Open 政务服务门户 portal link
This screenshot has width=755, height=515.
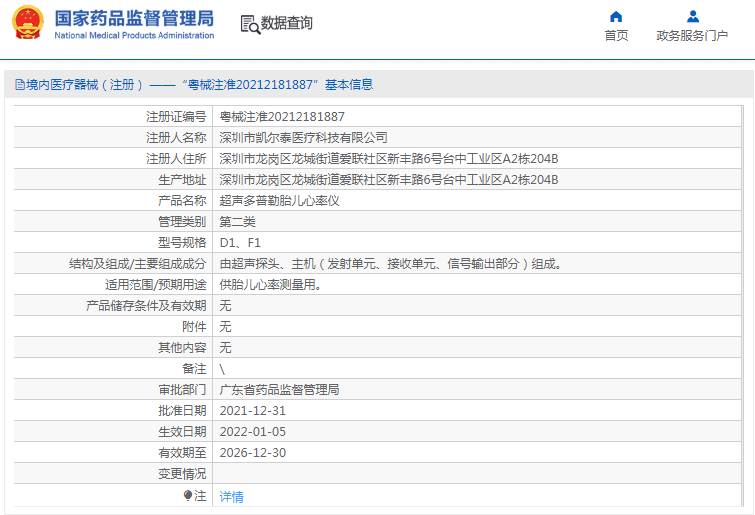pyautogui.click(x=692, y=36)
